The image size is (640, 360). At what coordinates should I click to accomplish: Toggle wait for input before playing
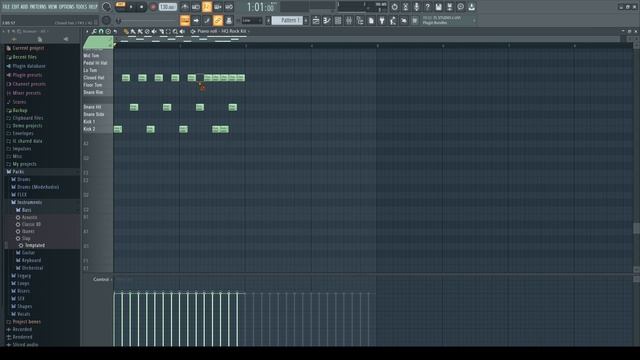pyautogui.click(x=196, y=7)
